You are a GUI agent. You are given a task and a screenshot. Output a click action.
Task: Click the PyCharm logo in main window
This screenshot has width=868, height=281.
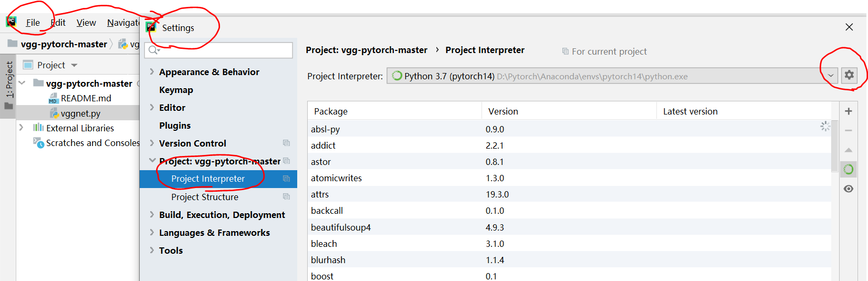[x=11, y=22]
